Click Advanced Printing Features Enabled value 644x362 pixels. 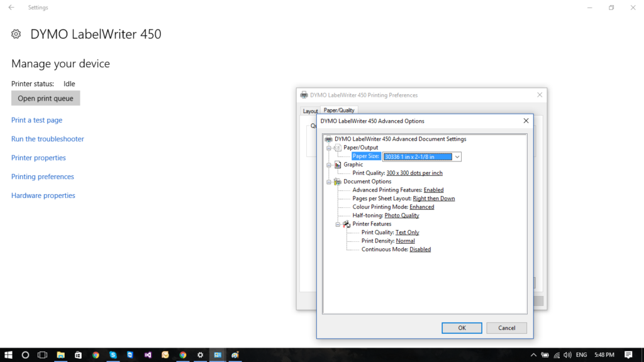tap(434, 190)
